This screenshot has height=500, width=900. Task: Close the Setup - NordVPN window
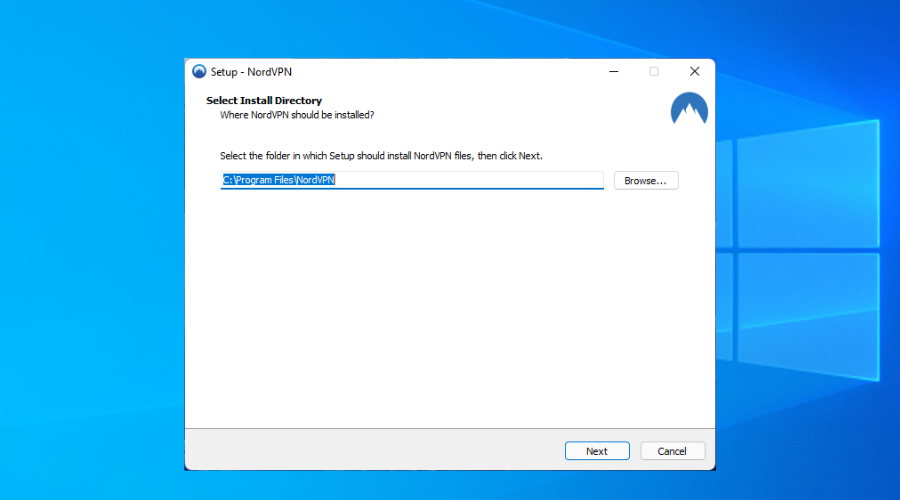[x=695, y=72]
